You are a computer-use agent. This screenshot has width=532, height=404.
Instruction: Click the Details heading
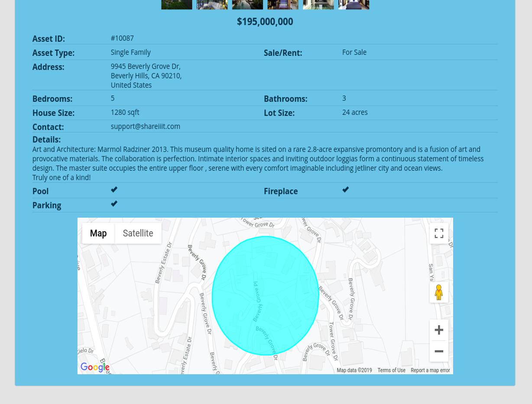46,140
